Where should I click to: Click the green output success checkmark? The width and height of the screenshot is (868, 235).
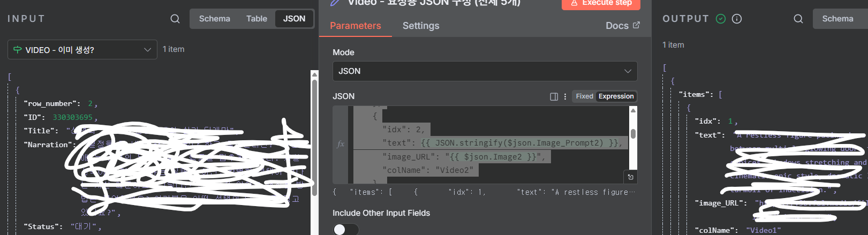click(721, 19)
